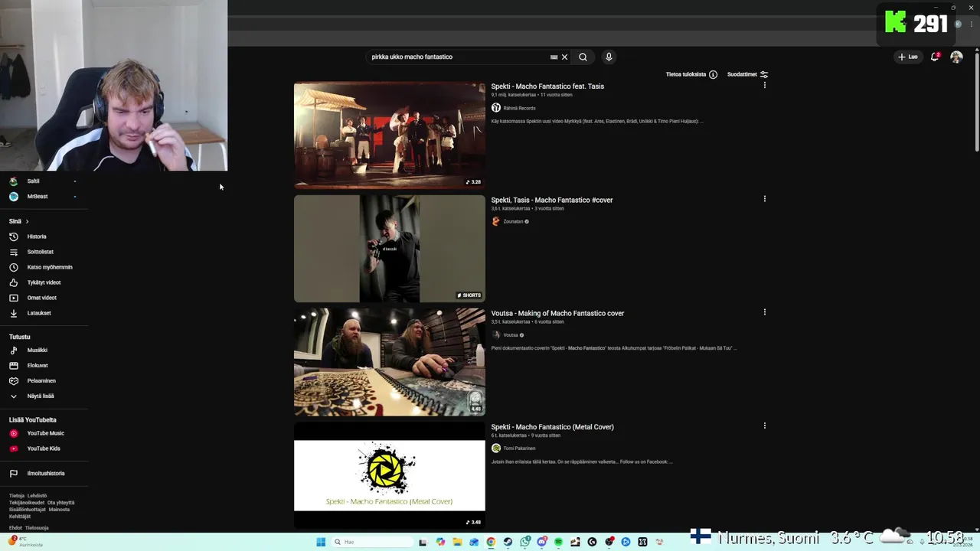The height and width of the screenshot is (551, 980).
Task: Play the Voutsa studio thumbnail
Action: (390, 362)
